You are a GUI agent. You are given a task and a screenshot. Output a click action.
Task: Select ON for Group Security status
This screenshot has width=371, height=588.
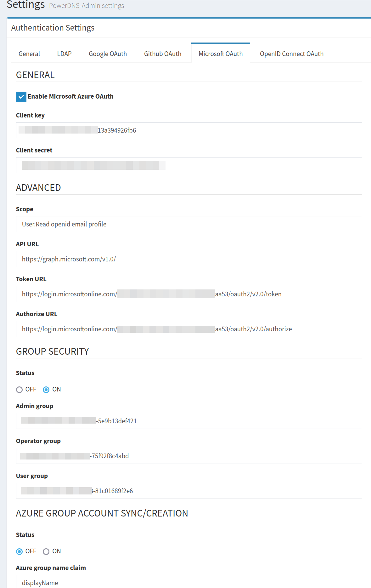point(46,390)
